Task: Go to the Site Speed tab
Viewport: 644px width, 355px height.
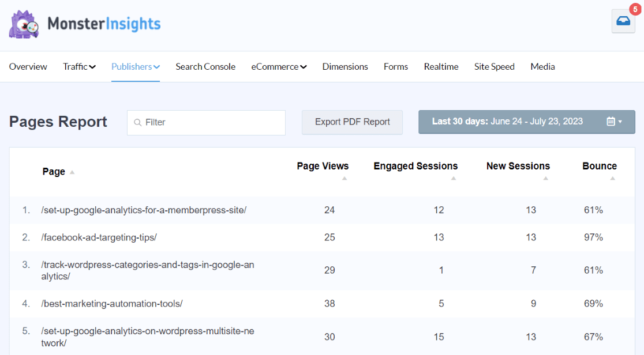Action: 494,66
